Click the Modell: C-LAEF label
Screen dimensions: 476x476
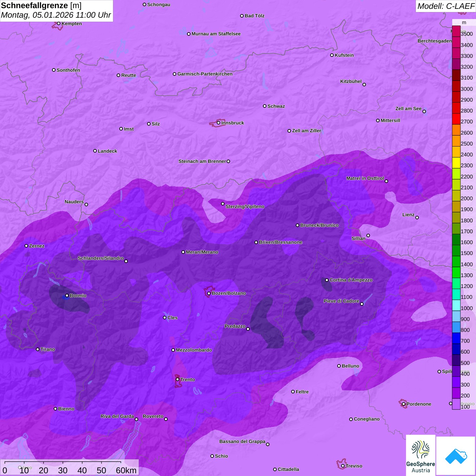pyautogui.click(x=445, y=6)
